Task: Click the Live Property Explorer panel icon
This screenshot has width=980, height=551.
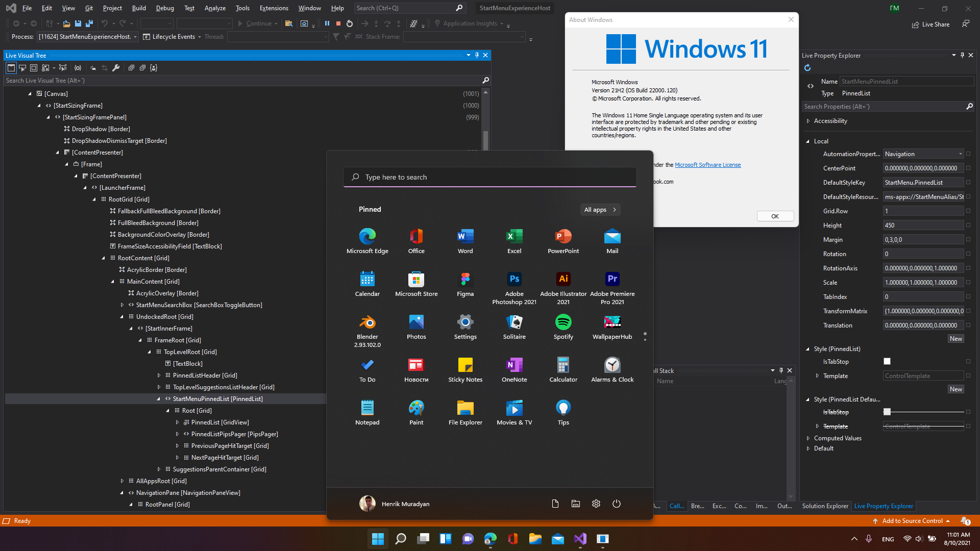Action: (x=884, y=505)
